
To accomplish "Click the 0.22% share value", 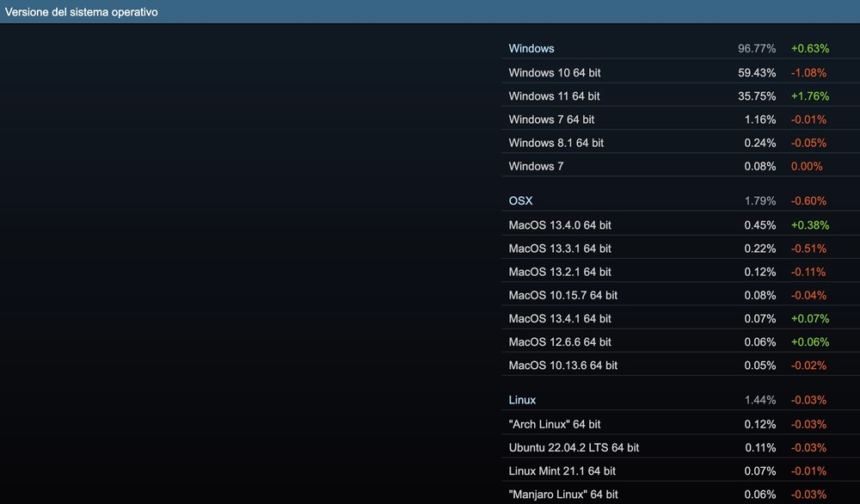I will tap(760, 249).
